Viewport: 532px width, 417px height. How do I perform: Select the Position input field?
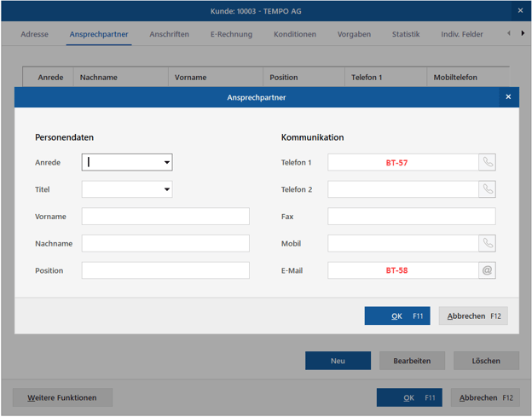(x=165, y=270)
